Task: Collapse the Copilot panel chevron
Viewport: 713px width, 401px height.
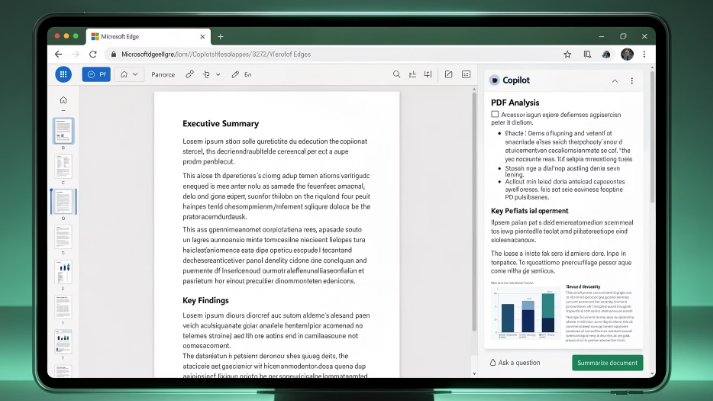Action: [615, 81]
